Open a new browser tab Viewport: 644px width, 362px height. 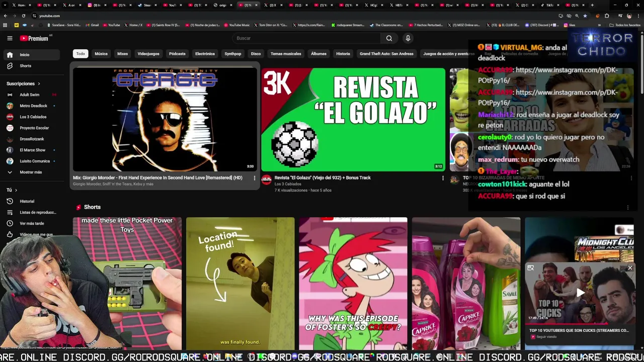[x=592, y=5]
